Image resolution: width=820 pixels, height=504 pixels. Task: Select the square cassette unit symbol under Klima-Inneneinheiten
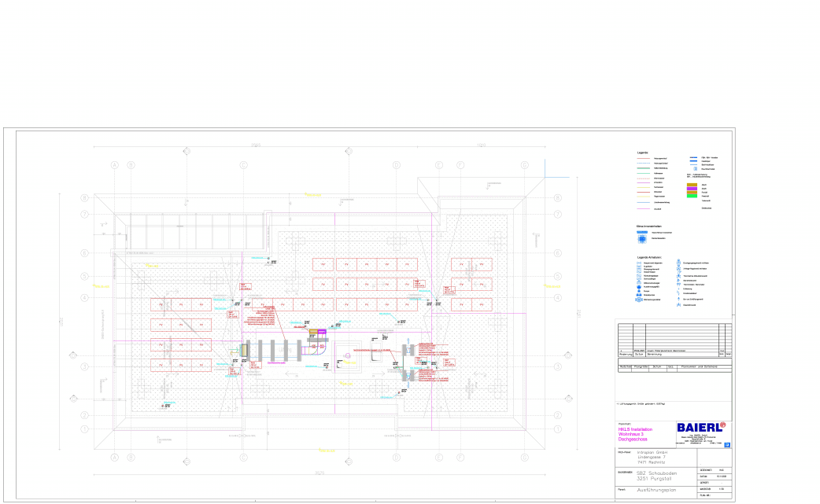[x=642, y=239]
